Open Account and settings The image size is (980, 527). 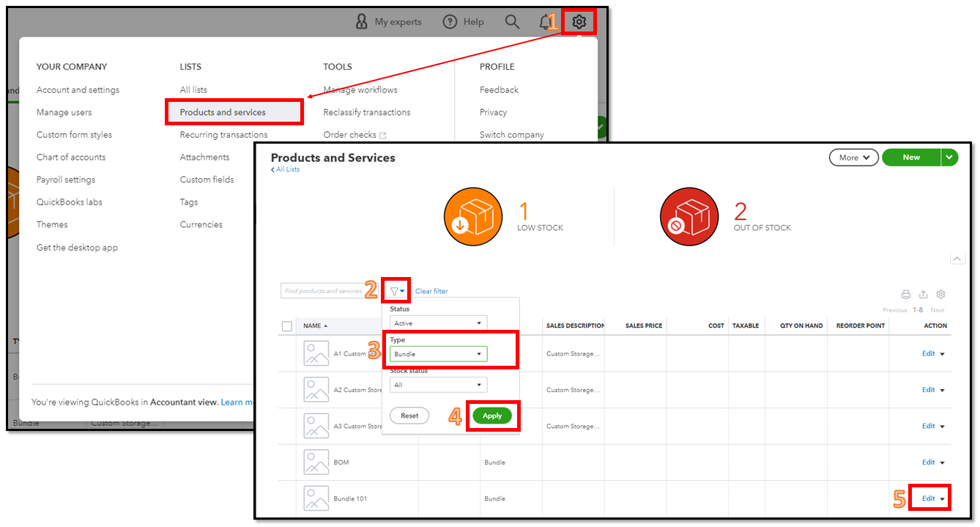pos(78,89)
